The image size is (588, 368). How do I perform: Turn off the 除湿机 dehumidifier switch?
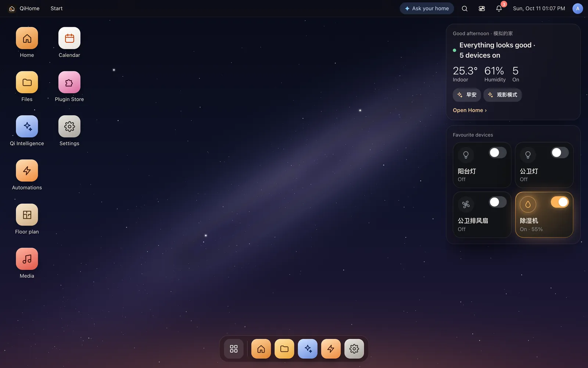coord(560,202)
